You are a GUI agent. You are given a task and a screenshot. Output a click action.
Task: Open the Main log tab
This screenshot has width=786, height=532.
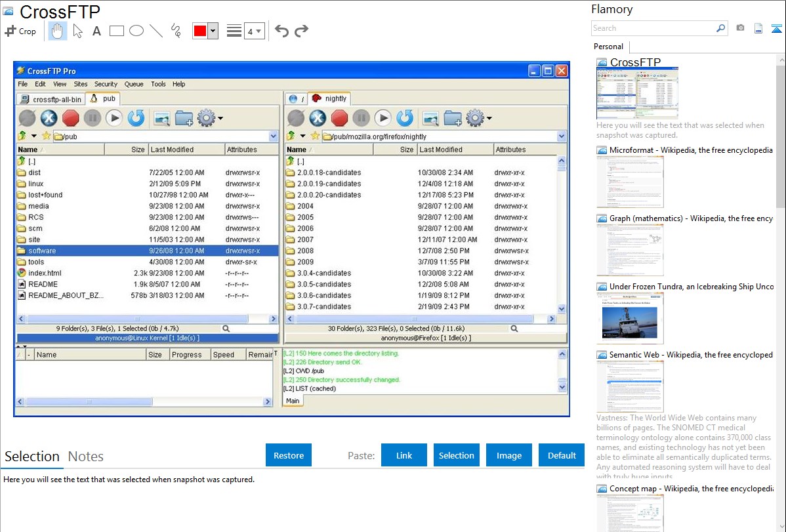293,401
